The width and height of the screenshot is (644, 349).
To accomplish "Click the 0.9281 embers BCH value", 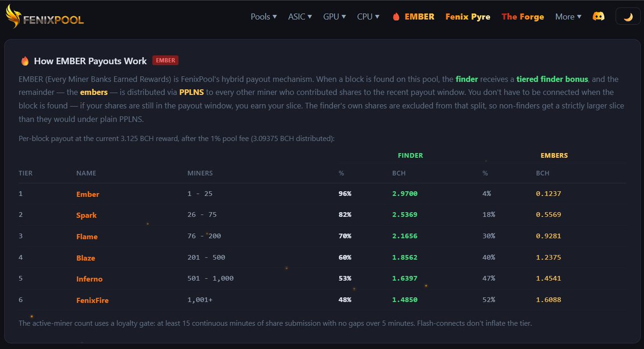I will (x=548, y=236).
